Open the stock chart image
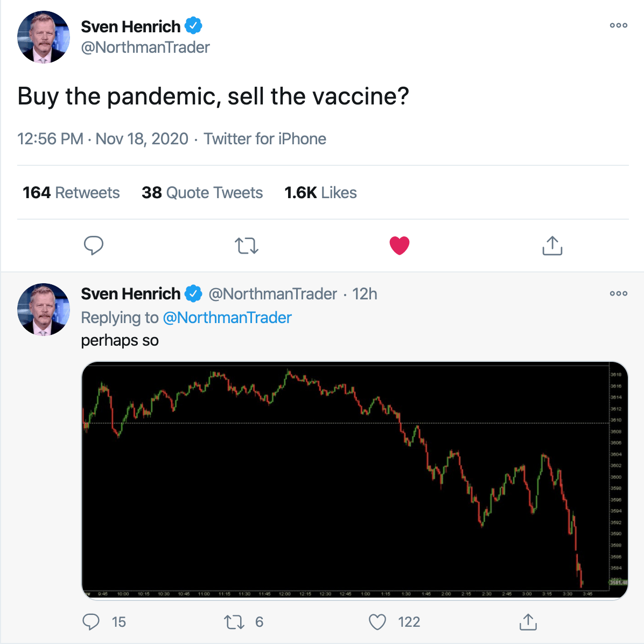 [354, 480]
